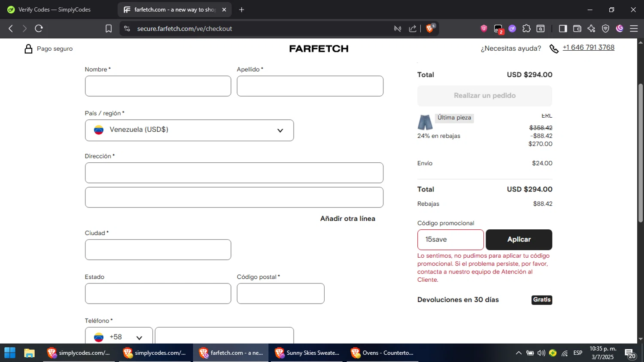
Task: Call the +1 646 791 3768 link
Action: 588,48
